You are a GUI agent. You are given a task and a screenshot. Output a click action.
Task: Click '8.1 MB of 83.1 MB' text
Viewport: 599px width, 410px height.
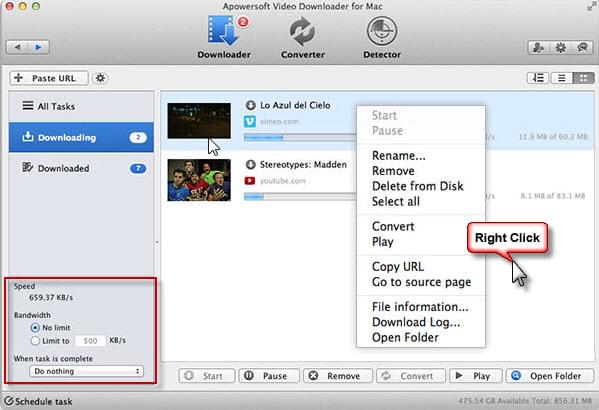click(553, 196)
